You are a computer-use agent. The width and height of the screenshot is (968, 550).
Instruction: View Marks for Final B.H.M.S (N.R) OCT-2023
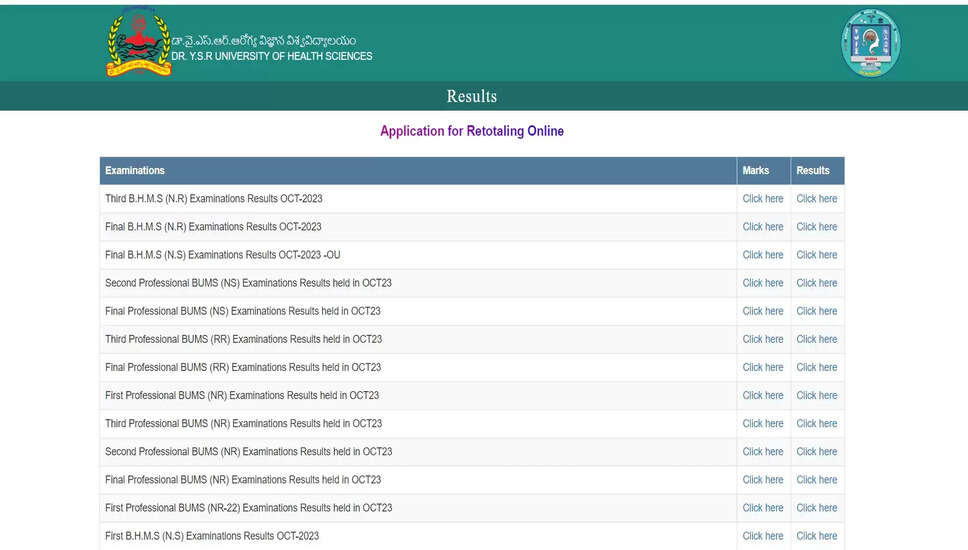point(762,227)
